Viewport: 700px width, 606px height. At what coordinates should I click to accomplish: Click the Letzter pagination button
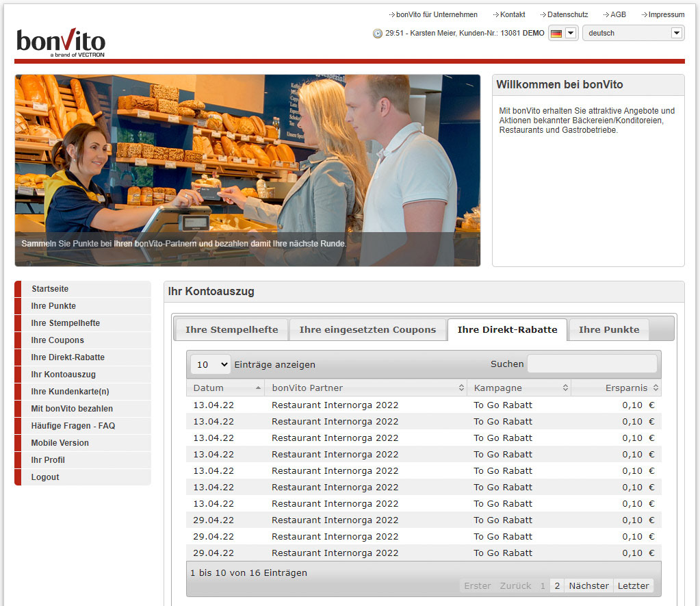[633, 586]
